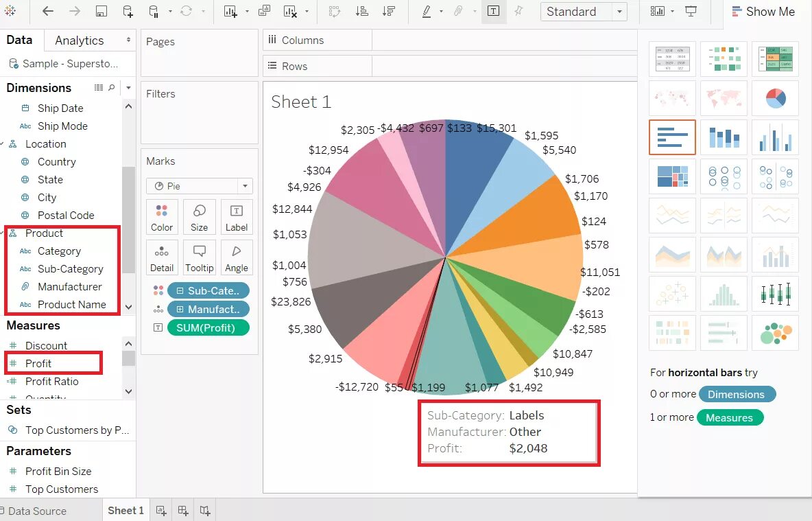Collapse the Sub-Category pill minus box
Viewport: 812px width, 521px height.
pos(180,291)
